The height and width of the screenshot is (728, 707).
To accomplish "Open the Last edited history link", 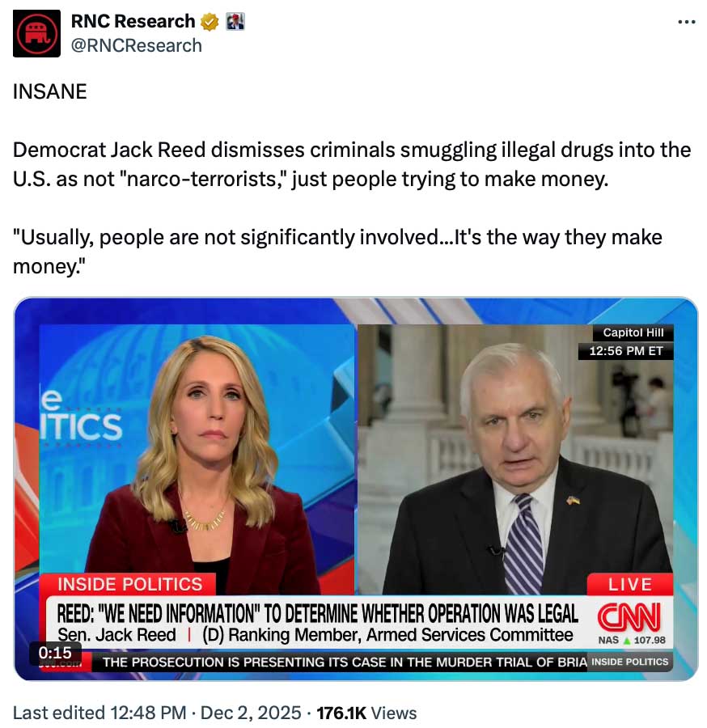I will click(99, 713).
